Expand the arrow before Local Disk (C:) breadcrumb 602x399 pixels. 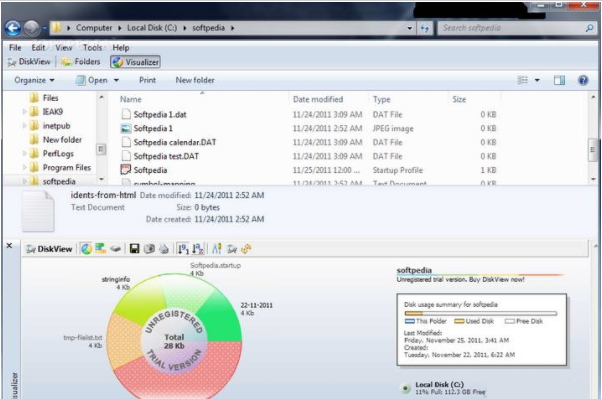tap(119, 28)
